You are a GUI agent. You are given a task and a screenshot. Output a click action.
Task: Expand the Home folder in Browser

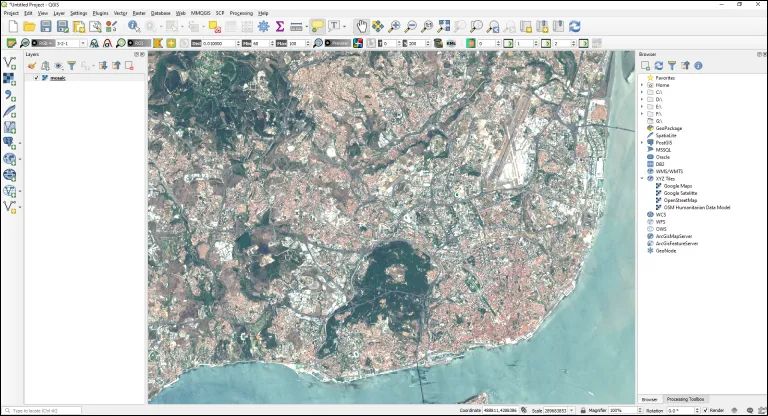pyautogui.click(x=642, y=85)
